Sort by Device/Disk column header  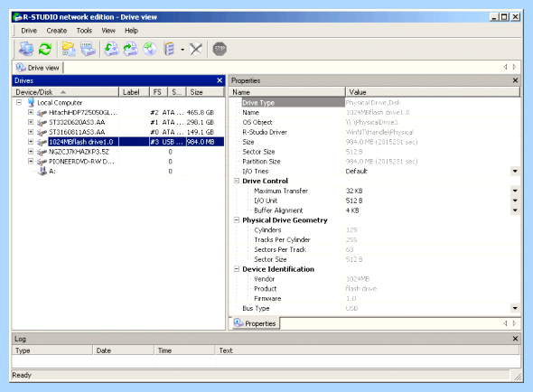pos(65,92)
